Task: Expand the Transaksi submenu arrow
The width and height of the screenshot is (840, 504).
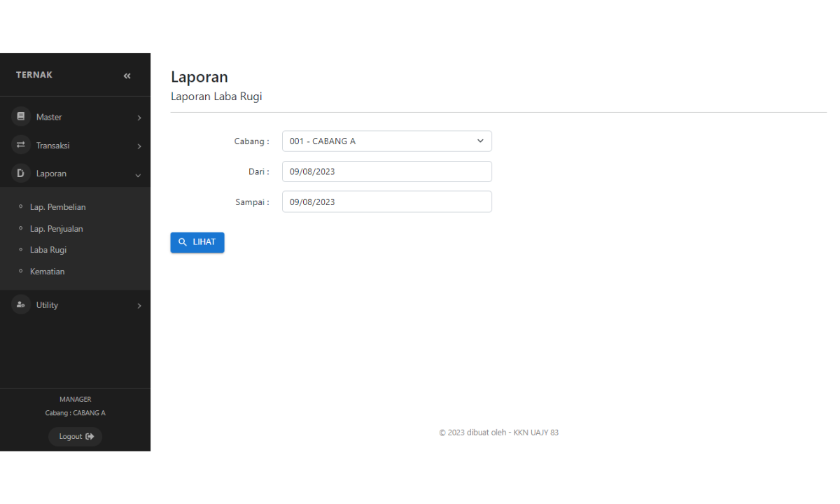Action: click(139, 146)
